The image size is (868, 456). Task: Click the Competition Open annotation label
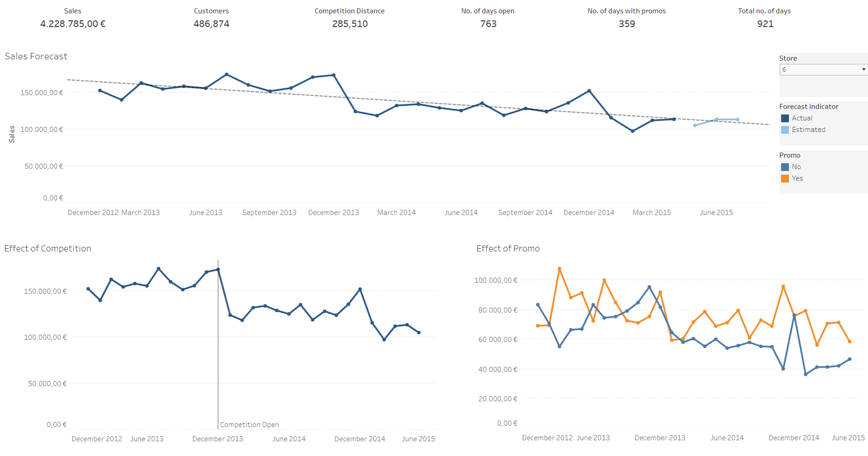[x=250, y=424]
